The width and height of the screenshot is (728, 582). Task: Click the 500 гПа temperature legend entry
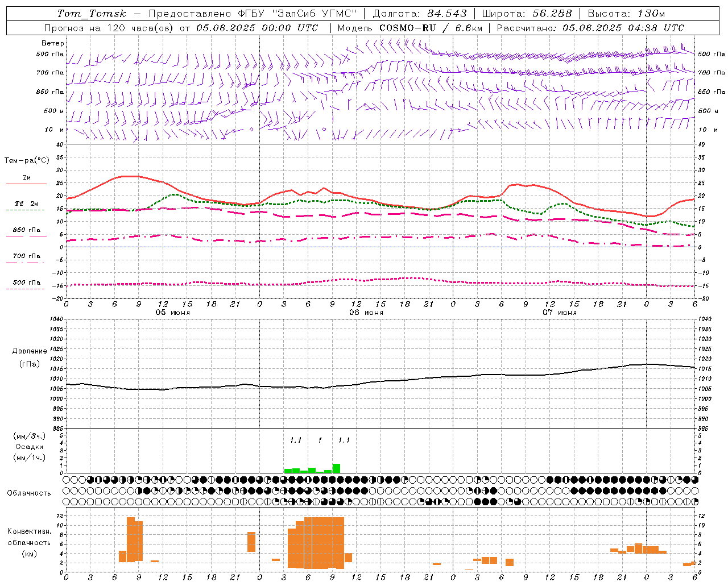click(26, 282)
